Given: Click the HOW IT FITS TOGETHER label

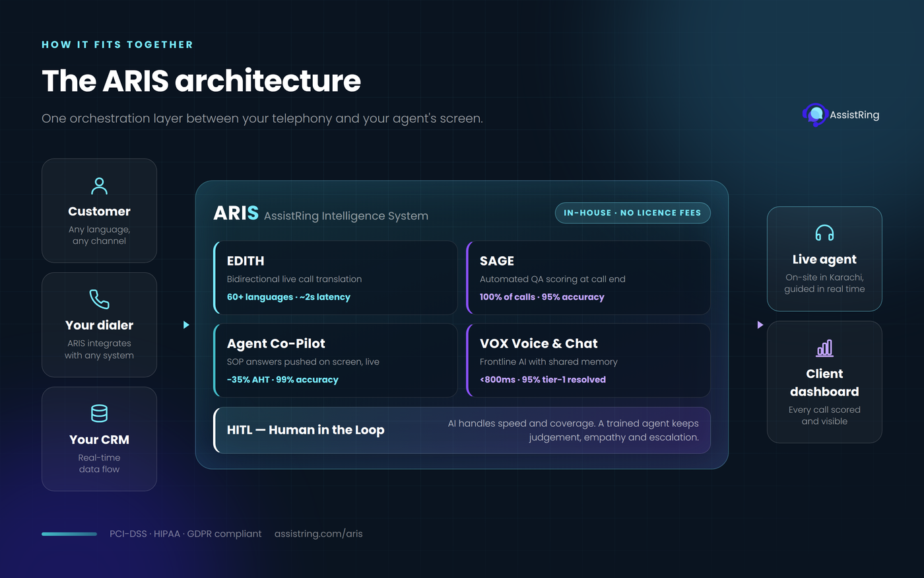Looking at the screenshot, I should click(x=117, y=45).
